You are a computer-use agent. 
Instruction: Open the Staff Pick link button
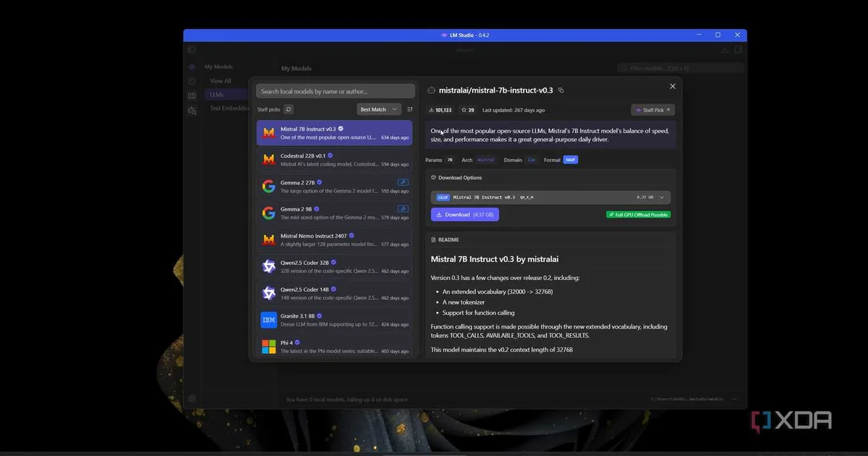(653, 110)
